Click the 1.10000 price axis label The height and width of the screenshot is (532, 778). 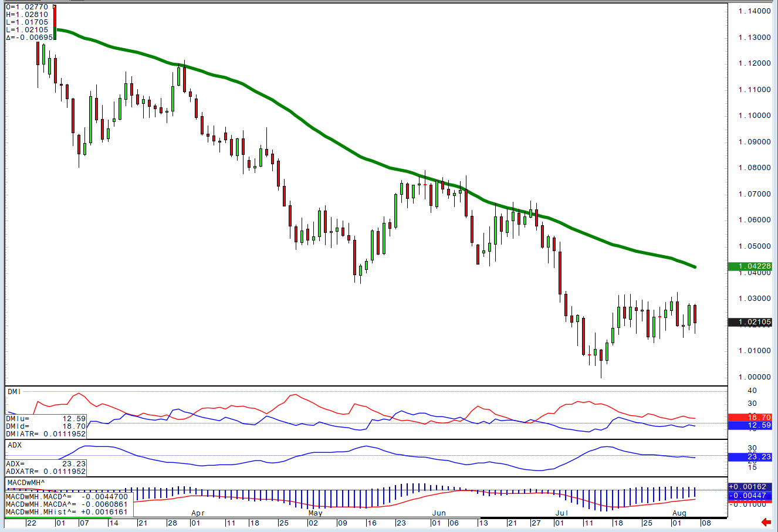(x=755, y=116)
